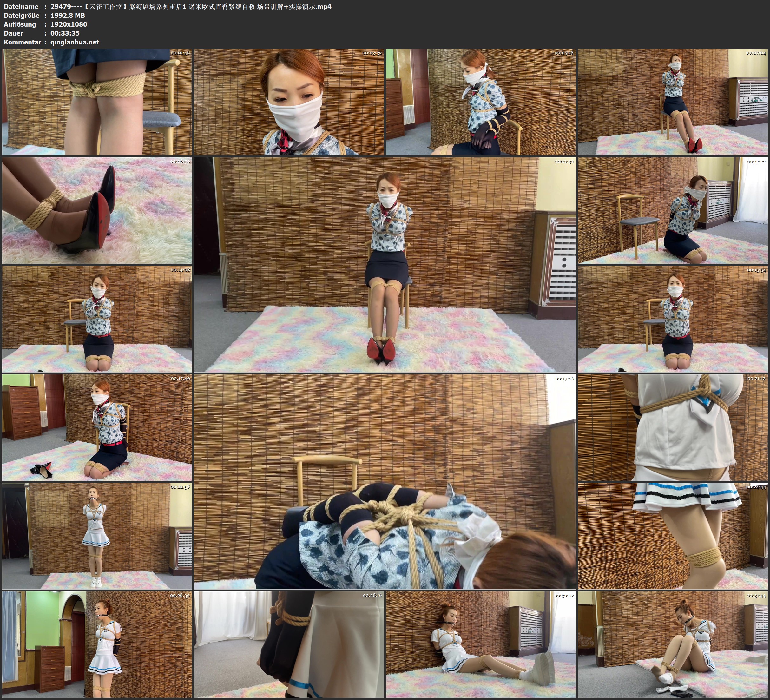Open the frame marked 00:05:18
The image size is (770, 700).
tap(480, 102)
